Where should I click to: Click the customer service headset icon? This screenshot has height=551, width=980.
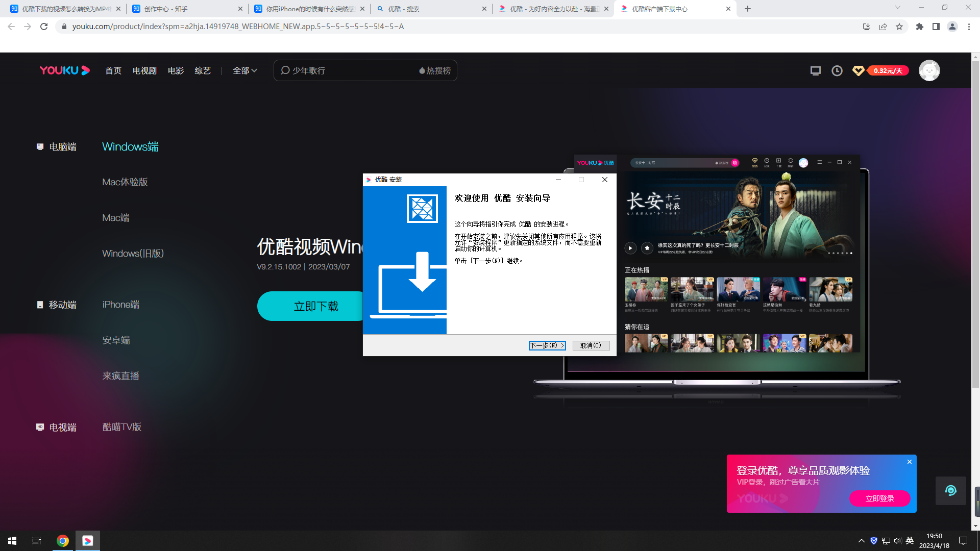coord(950,490)
